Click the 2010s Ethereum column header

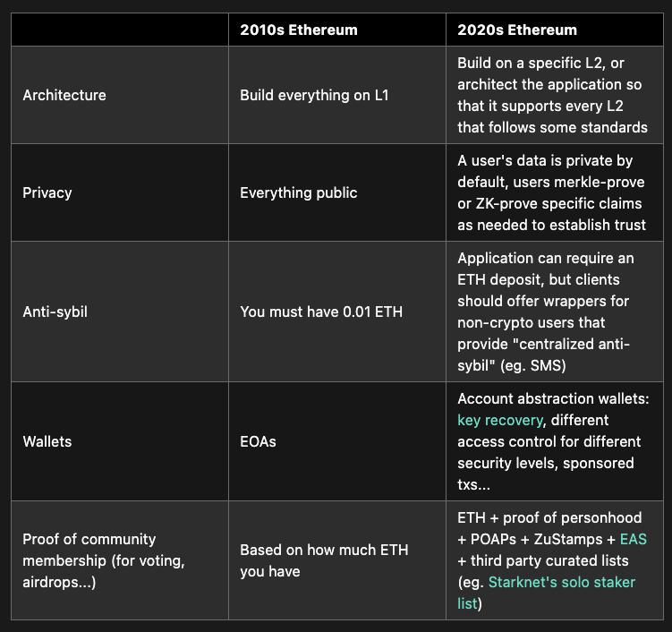(x=298, y=30)
